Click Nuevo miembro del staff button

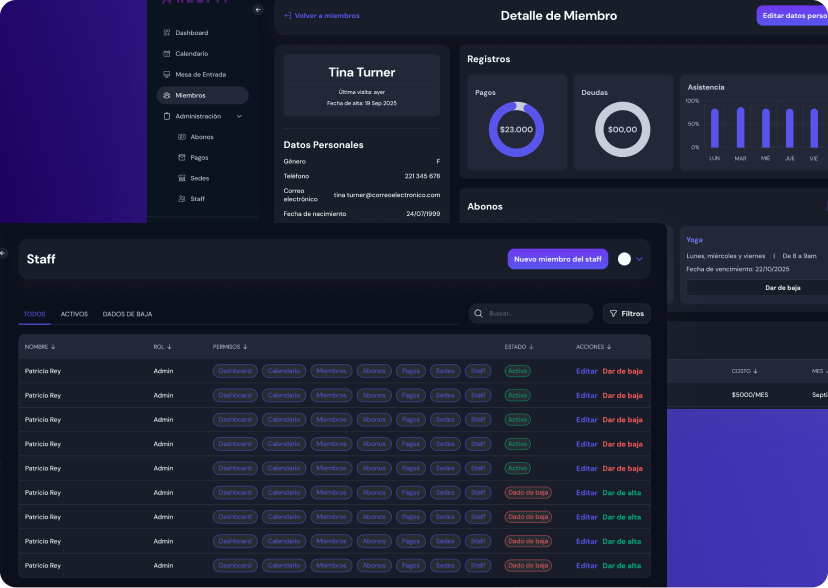(557, 259)
